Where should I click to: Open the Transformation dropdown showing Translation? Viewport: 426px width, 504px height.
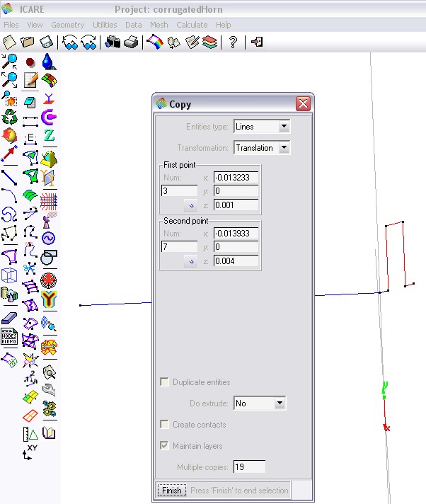[x=262, y=147]
